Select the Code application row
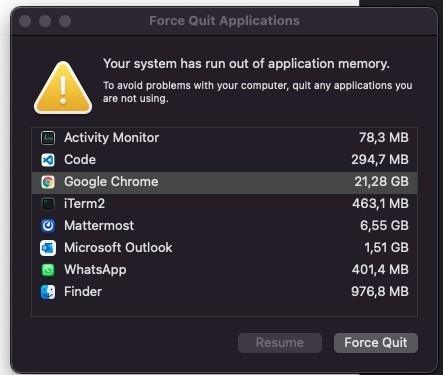This screenshot has height=375, width=443. [224, 160]
